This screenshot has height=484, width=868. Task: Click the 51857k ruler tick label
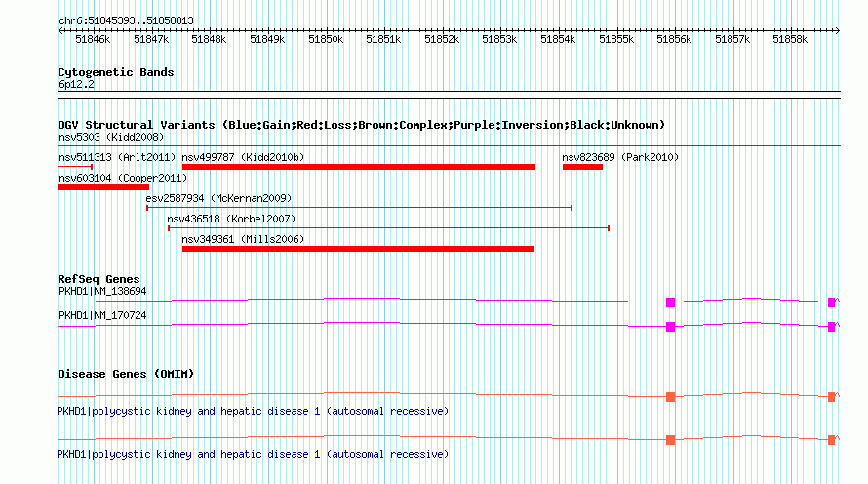click(732, 40)
